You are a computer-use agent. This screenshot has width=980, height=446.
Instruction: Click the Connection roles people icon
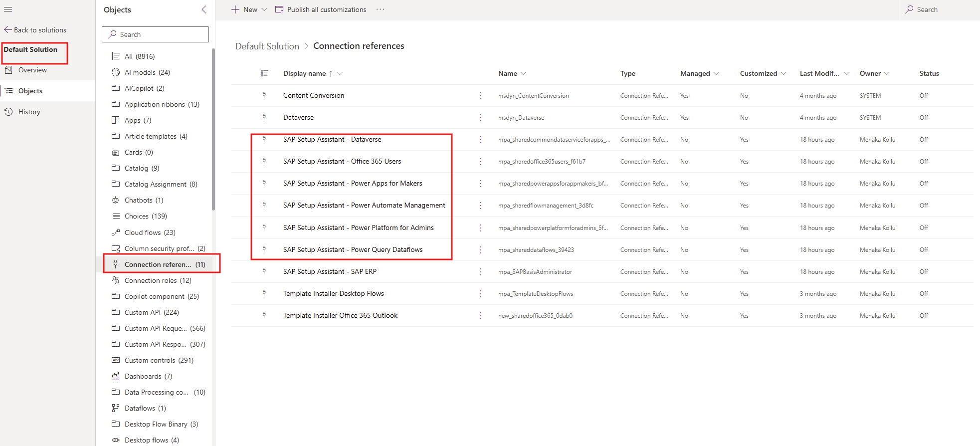(x=116, y=280)
